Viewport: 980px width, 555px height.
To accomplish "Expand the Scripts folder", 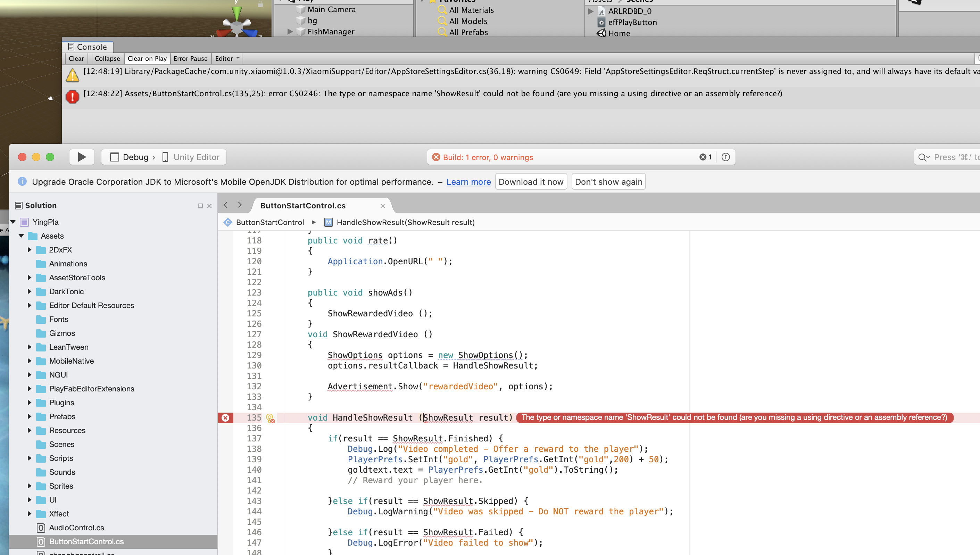I will (29, 458).
